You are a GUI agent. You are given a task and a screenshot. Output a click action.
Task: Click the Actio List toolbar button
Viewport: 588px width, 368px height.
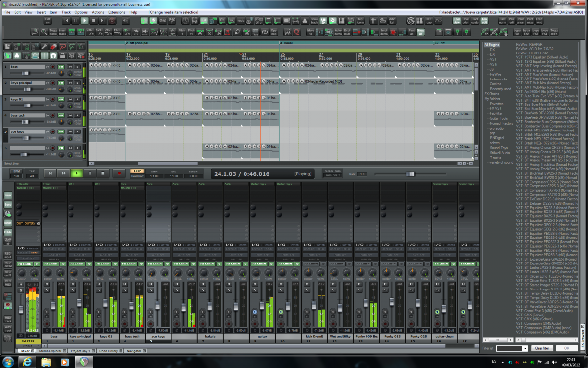pos(392,21)
